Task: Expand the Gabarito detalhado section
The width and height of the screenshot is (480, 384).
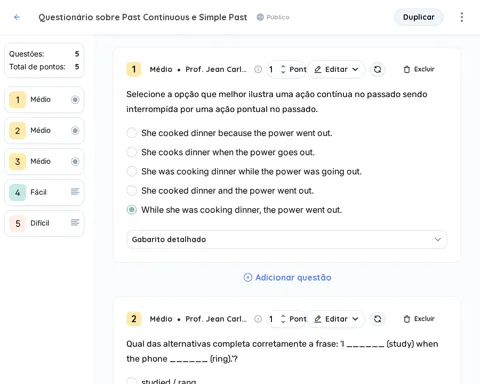Action: (x=286, y=239)
